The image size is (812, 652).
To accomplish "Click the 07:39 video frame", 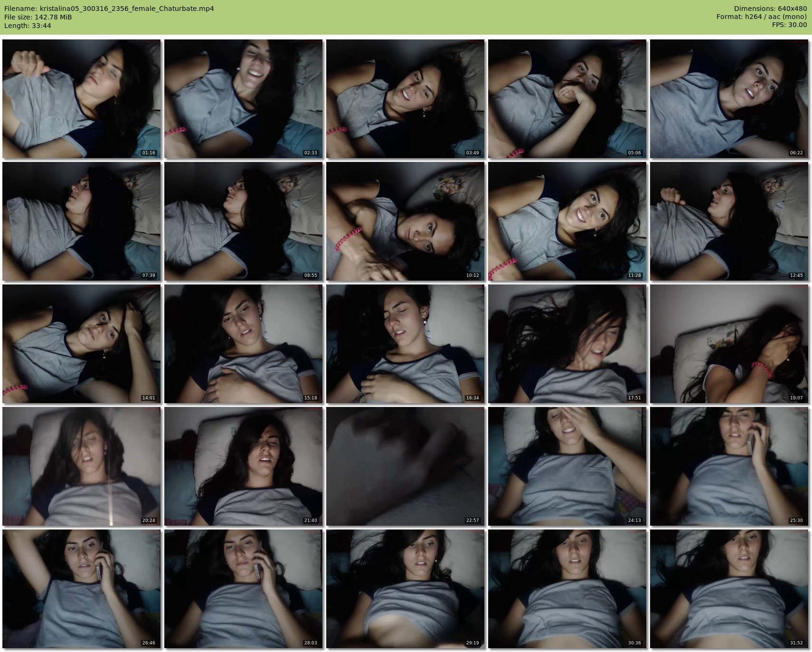I will click(82, 221).
